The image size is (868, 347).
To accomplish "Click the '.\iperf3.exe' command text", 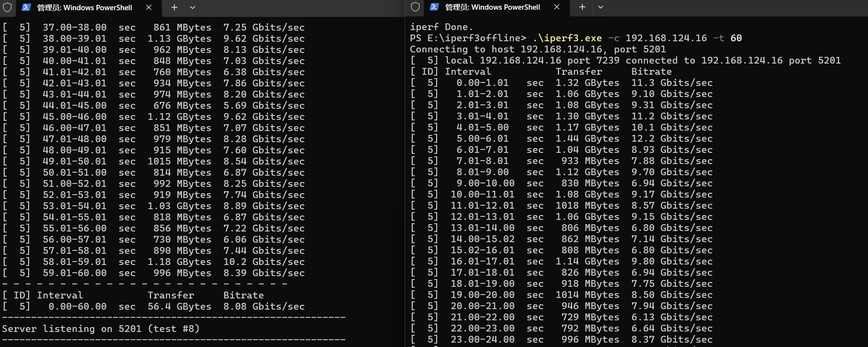I will click(x=567, y=38).
